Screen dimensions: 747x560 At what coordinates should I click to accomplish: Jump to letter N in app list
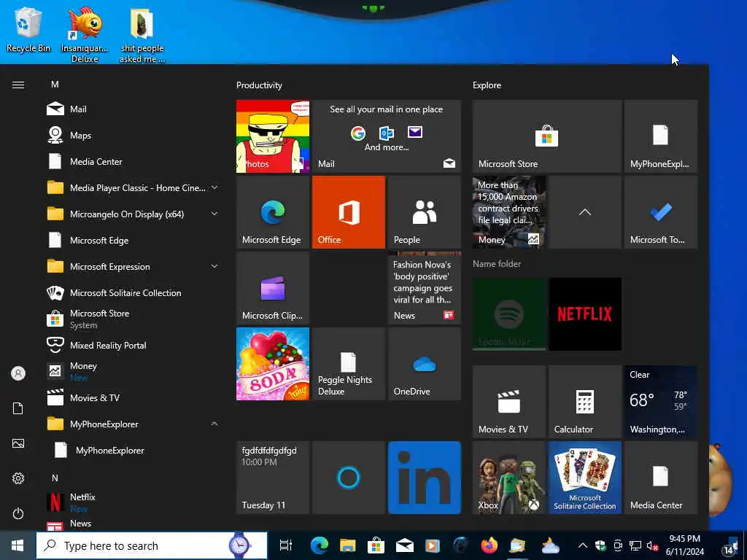[x=55, y=478]
